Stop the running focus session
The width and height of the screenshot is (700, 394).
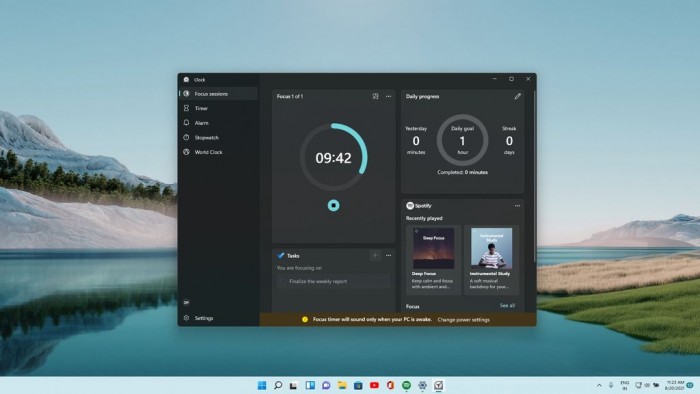click(333, 205)
